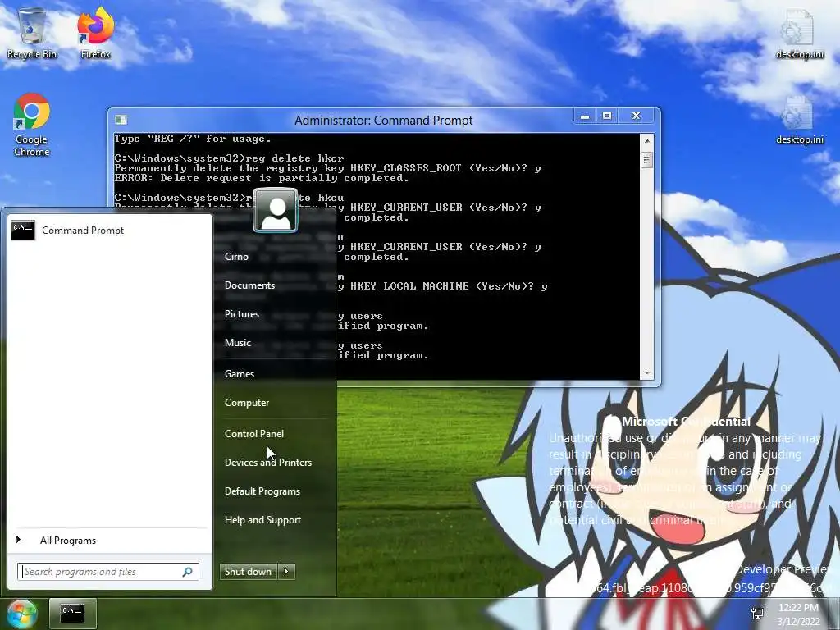Image resolution: width=840 pixels, height=630 pixels.
Task: Minimize the Command Prompt window
Action: (585, 116)
